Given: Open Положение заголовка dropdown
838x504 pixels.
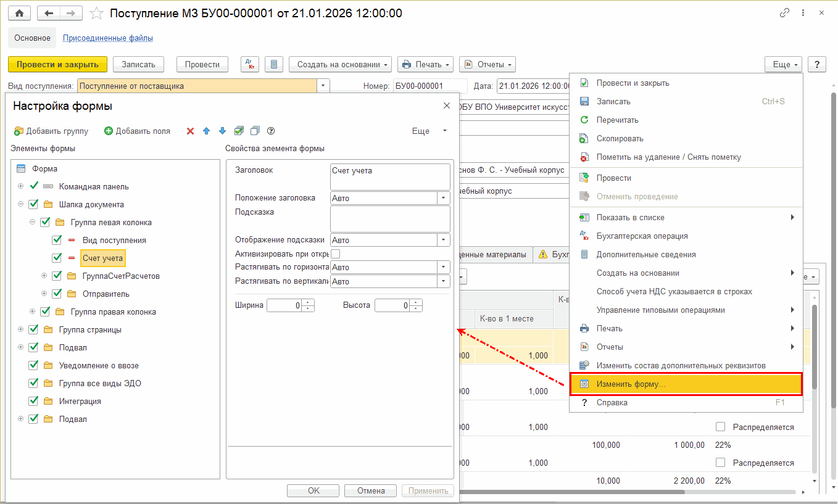Looking at the screenshot, I should [x=444, y=198].
